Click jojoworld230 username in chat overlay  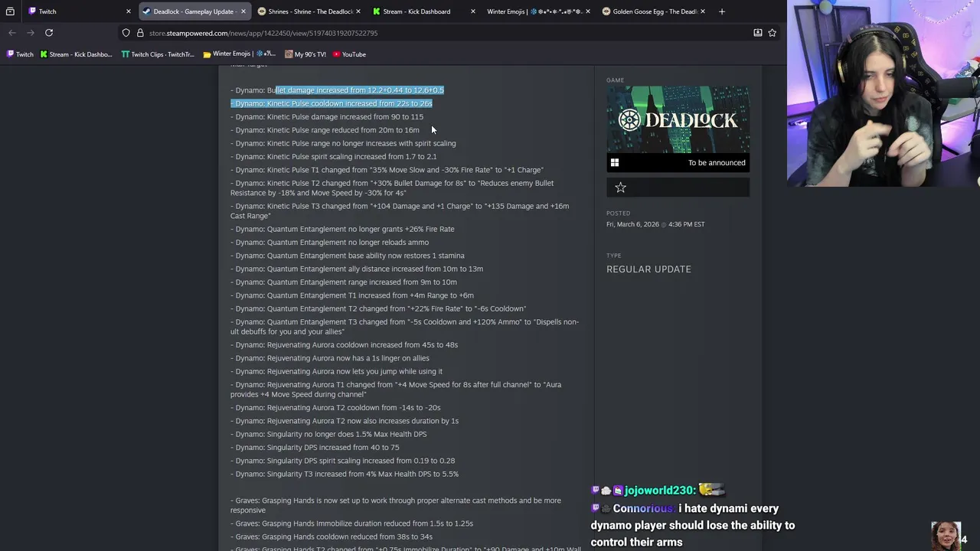(x=658, y=491)
